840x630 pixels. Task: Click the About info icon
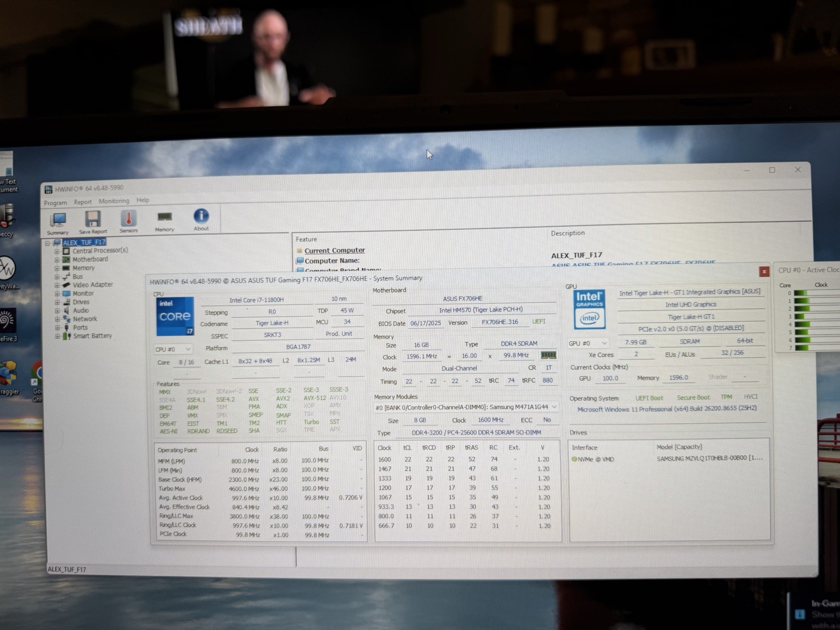[201, 219]
